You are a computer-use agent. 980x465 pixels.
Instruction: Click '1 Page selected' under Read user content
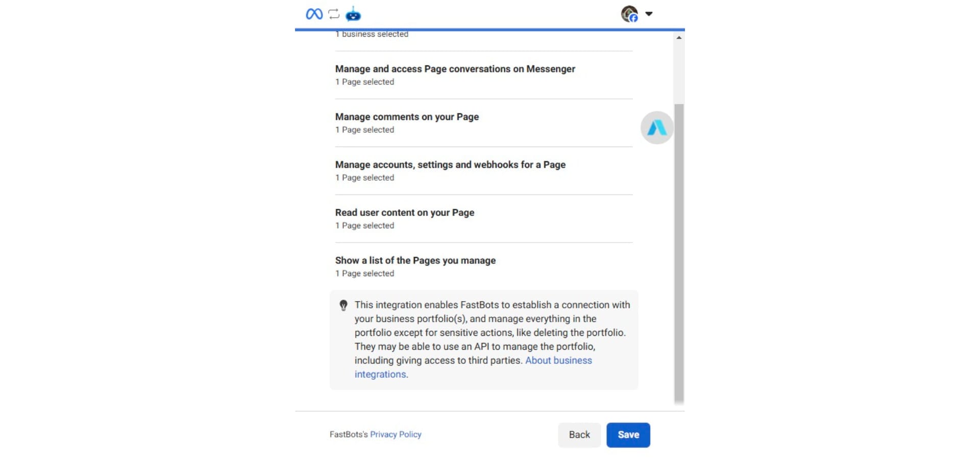(x=364, y=226)
